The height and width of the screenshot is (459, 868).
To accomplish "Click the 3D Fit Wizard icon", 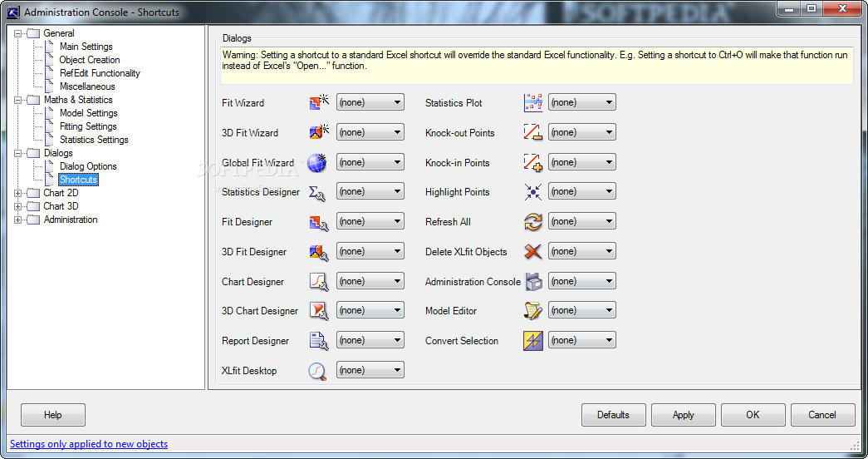I will coord(319,132).
